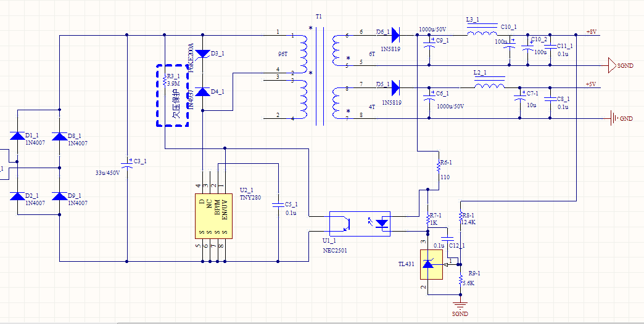Click the +8V net label
Image resolution: width=644 pixels, height=324 pixels.
click(591, 31)
